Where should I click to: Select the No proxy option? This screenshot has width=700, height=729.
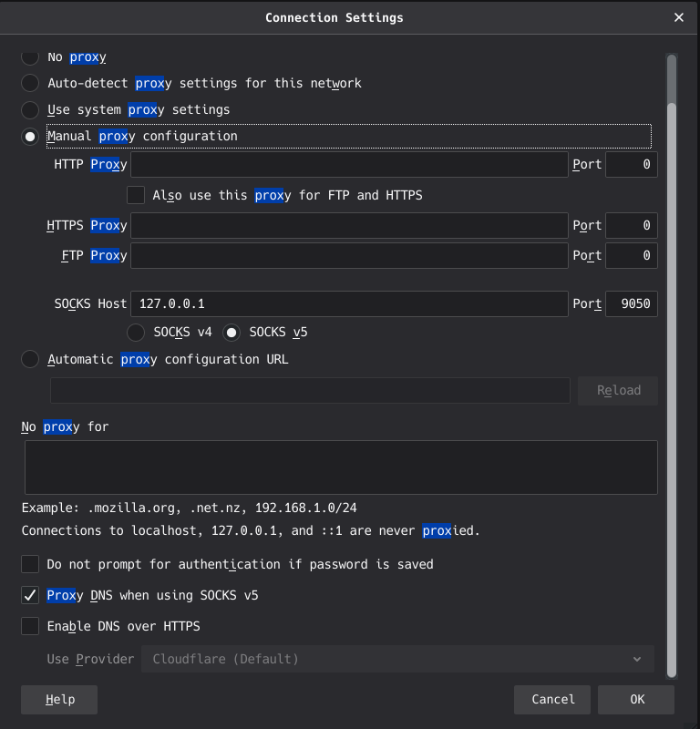pyautogui.click(x=30, y=57)
